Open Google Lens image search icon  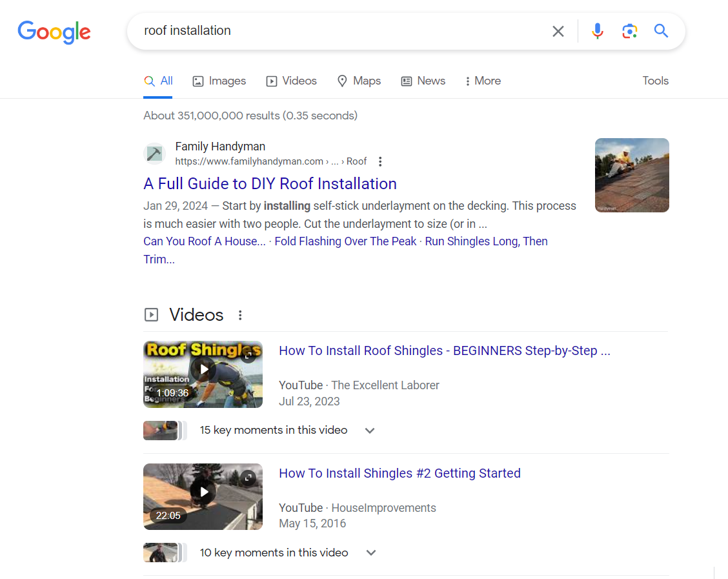629,31
